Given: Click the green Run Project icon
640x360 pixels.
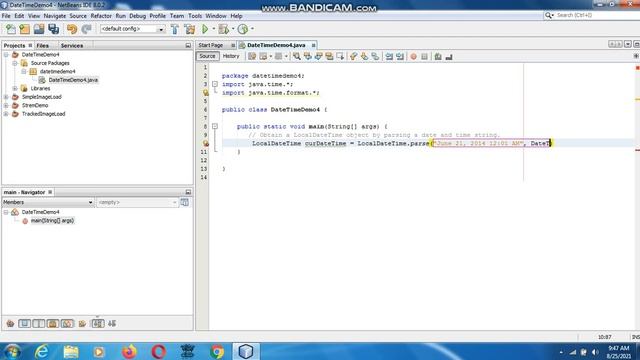Looking at the screenshot, I should point(205,29).
